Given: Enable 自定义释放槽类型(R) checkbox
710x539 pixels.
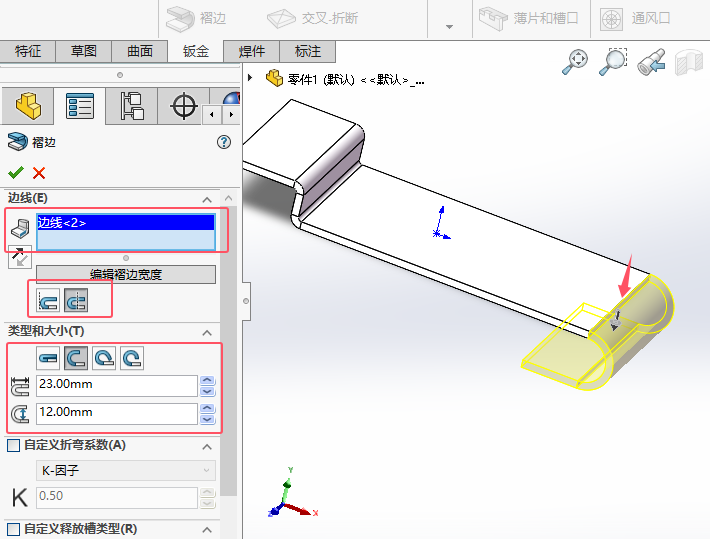Looking at the screenshot, I should pyautogui.click(x=14, y=529).
